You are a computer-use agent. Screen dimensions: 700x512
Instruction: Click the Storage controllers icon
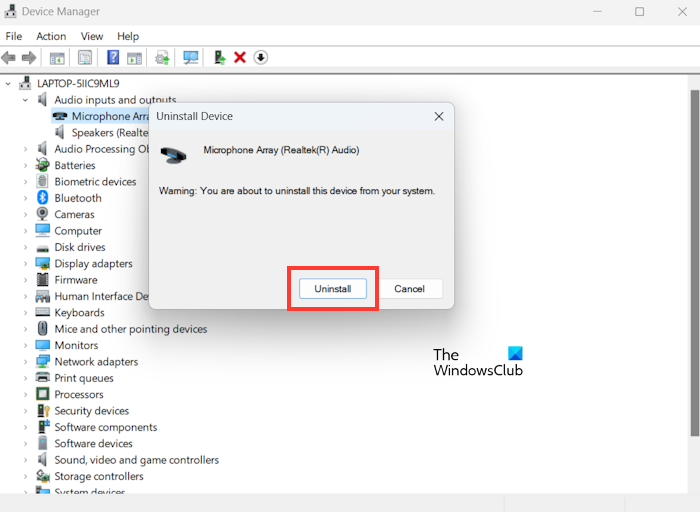click(43, 476)
